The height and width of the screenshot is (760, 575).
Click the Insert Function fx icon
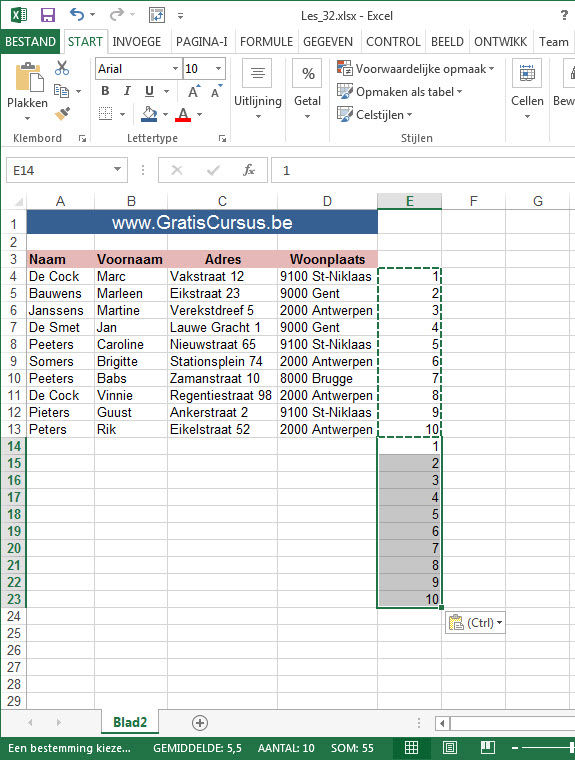point(248,170)
